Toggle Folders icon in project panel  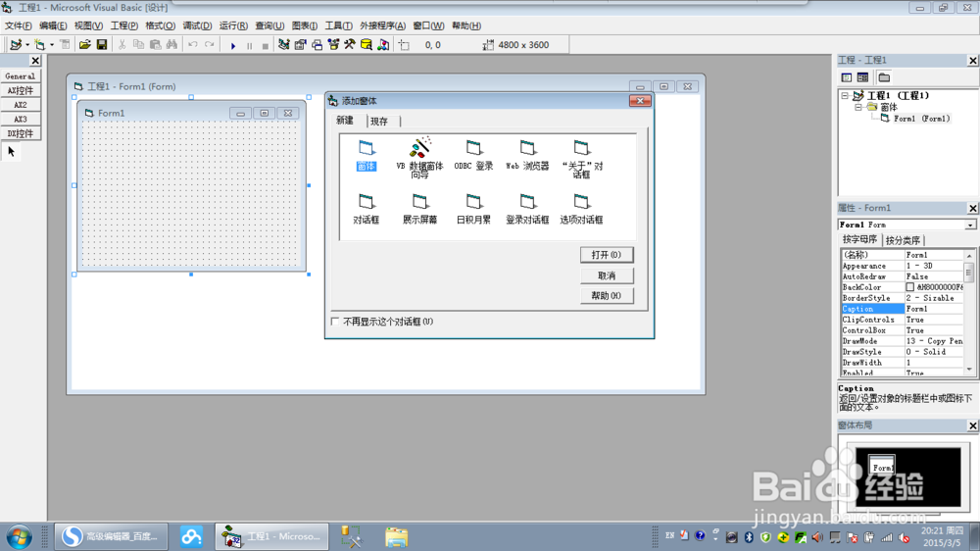(x=884, y=77)
